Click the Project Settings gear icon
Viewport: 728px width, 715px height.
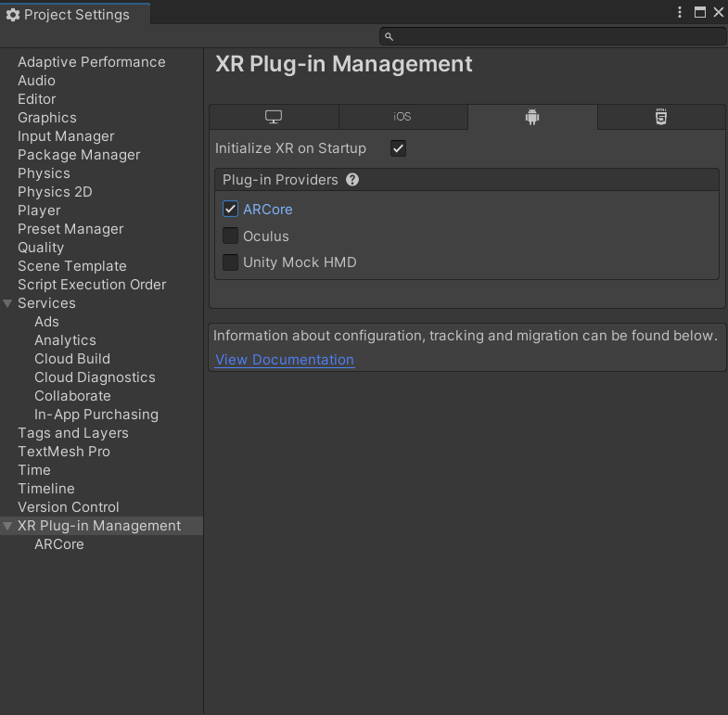(13, 15)
